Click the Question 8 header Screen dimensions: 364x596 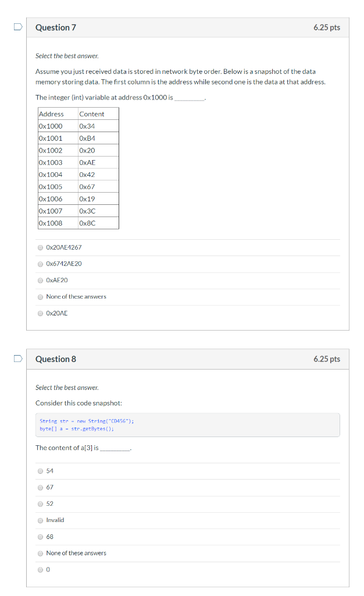(x=55, y=359)
